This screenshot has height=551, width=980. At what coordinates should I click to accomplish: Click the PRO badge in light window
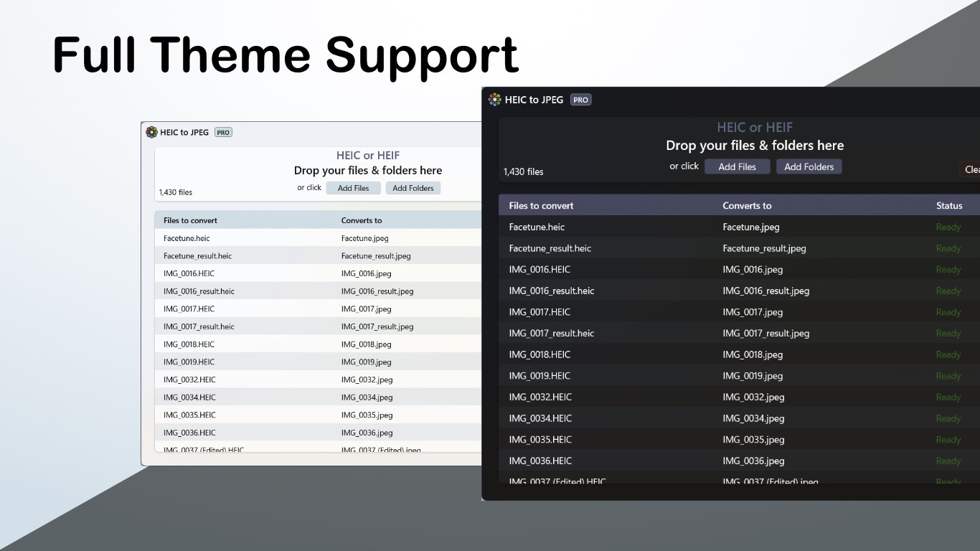(224, 132)
